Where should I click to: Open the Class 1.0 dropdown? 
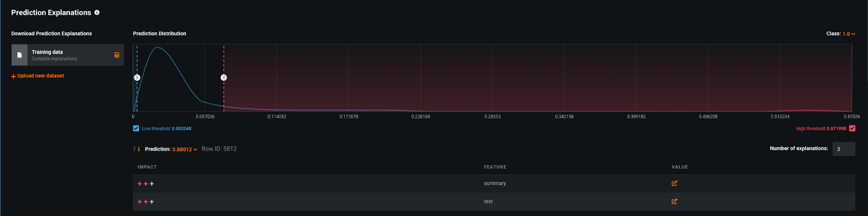coord(849,34)
